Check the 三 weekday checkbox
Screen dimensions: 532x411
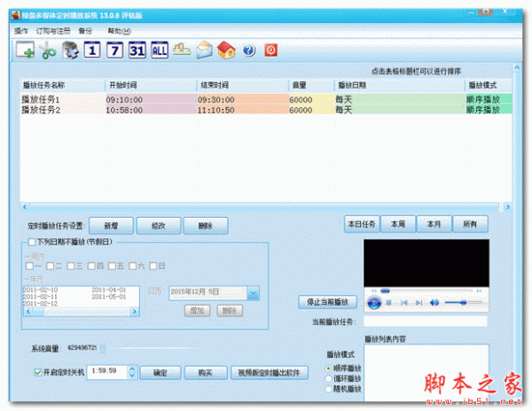tap(71, 266)
